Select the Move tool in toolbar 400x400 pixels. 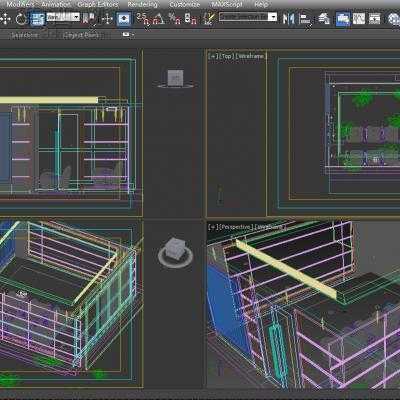tap(5, 19)
